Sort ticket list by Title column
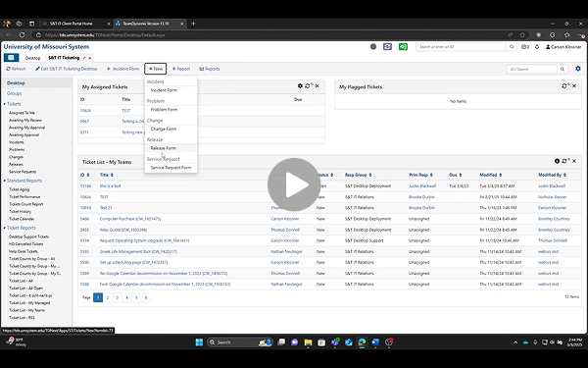Viewport: 588px width, 368px height. click(107, 175)
